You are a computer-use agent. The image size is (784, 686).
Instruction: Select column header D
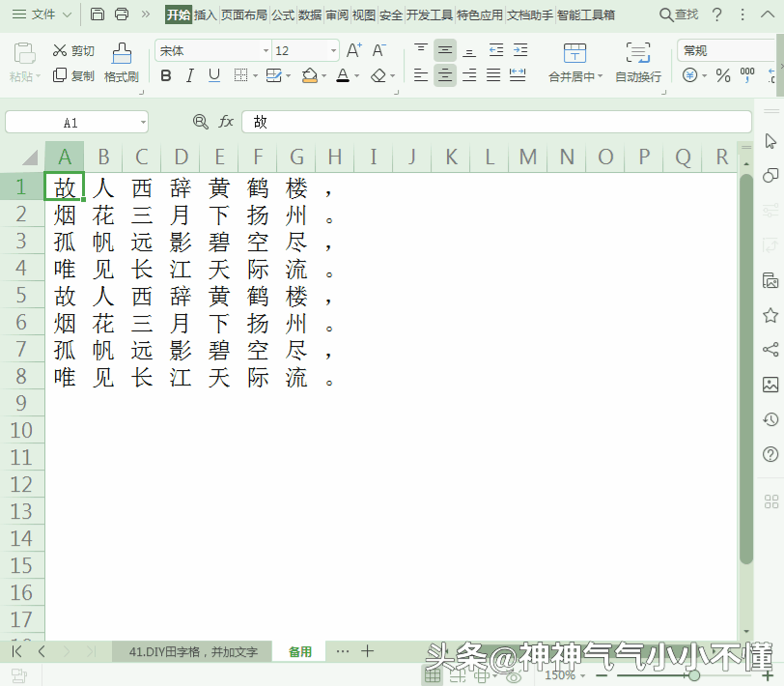click(x=181, y=157)
